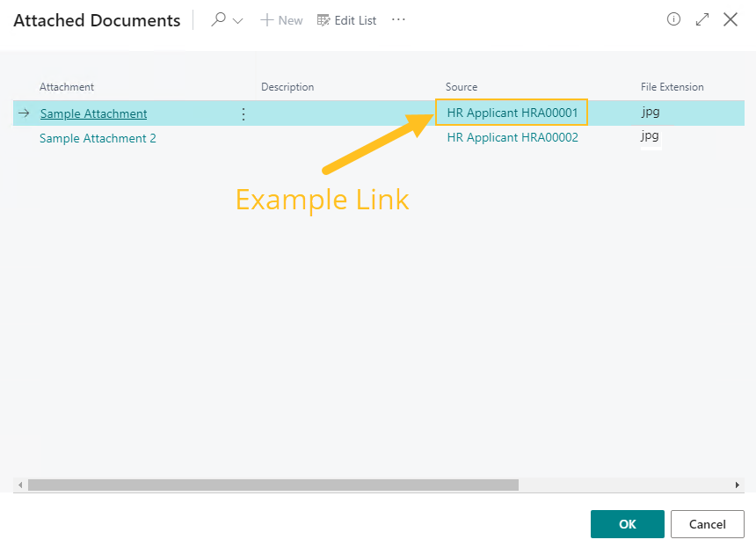Select the Sample Attachment 2 row
This screenshot has width=756, height=547.
click(x=98, y=138)
